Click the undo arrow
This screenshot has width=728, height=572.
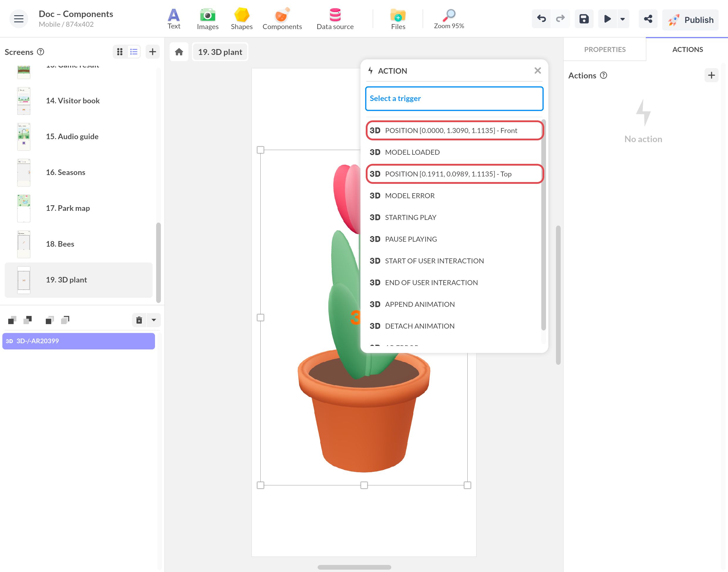[x=541, y=19]
